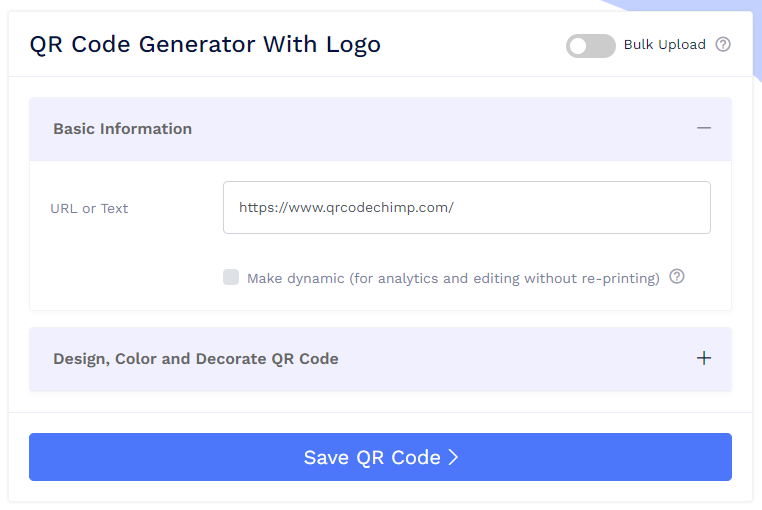Viewport: 762px width, 510px height.
Task: Click the 'Make dynamic' label text
Action: (x=295, y=278)
